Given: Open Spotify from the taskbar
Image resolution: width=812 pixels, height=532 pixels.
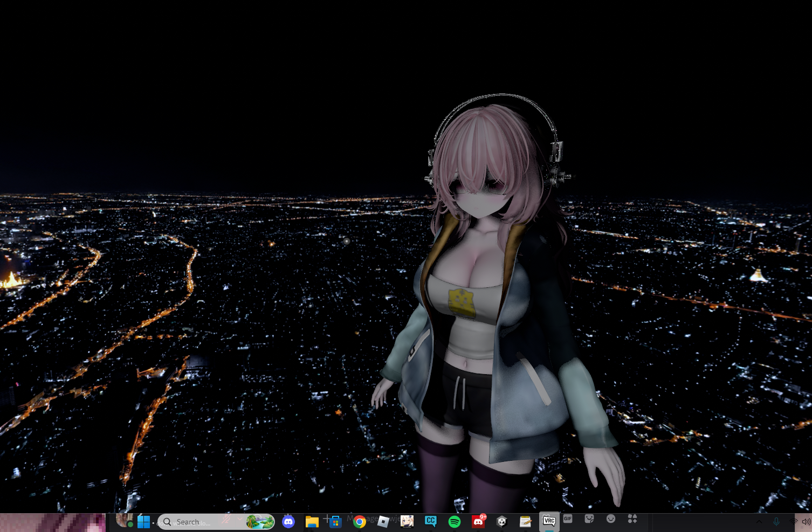Looking at the screenshot, I should point(455,522).
